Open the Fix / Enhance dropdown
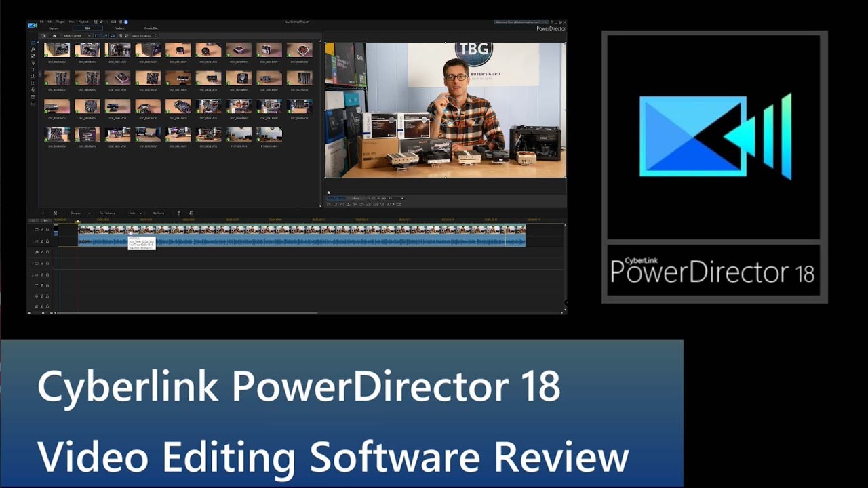Viewport: 868px width, 488px height. tap(107, 213)
